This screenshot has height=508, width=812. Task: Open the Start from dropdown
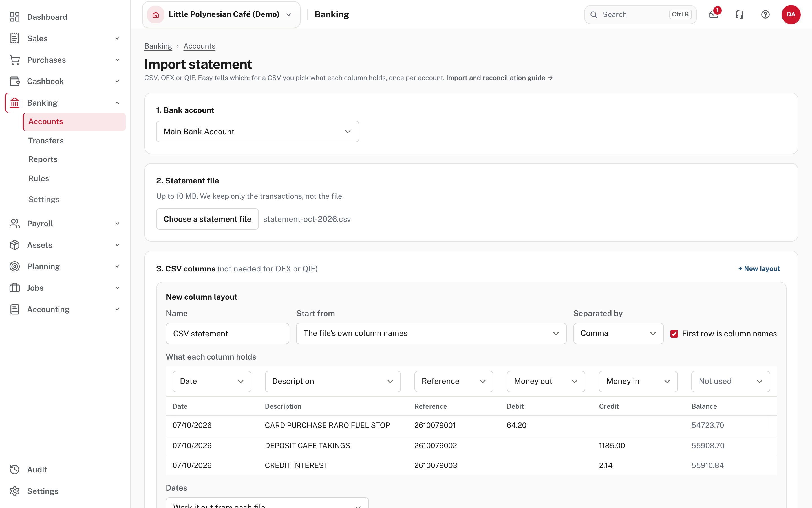click(x=431, y=333)
